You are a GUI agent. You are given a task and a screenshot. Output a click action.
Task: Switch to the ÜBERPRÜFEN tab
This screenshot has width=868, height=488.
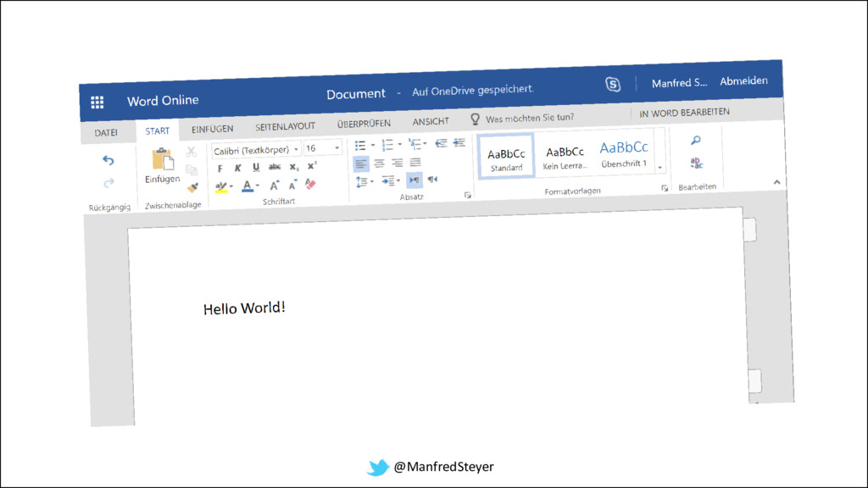coord(364,124)
